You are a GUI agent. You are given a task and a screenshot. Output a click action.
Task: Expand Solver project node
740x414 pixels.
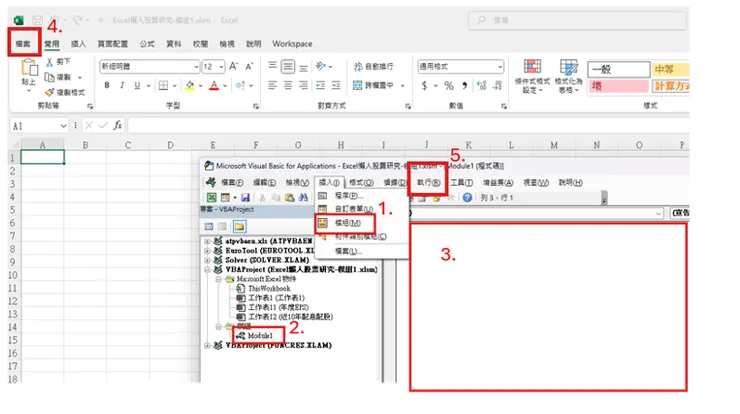pyautogui.click(x=207, y=260)
